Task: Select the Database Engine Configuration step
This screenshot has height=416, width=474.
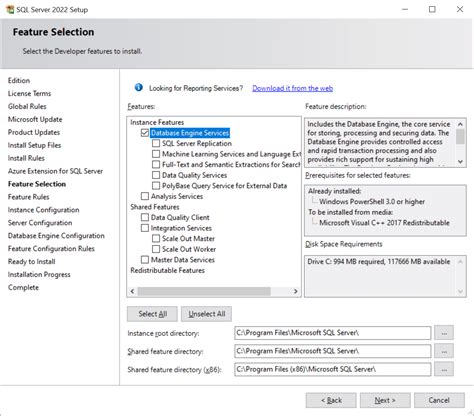Action: click(x=56, y=236)
